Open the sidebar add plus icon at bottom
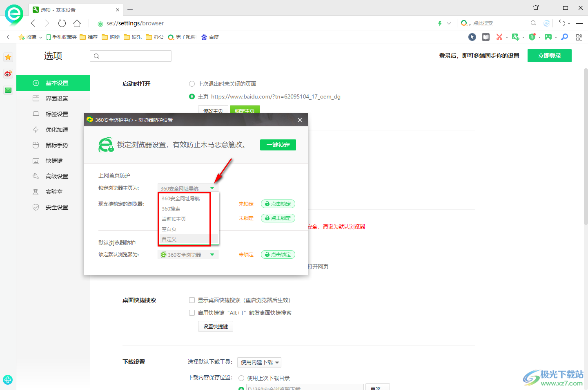This screenshot has height=390, width=588. 8,379
